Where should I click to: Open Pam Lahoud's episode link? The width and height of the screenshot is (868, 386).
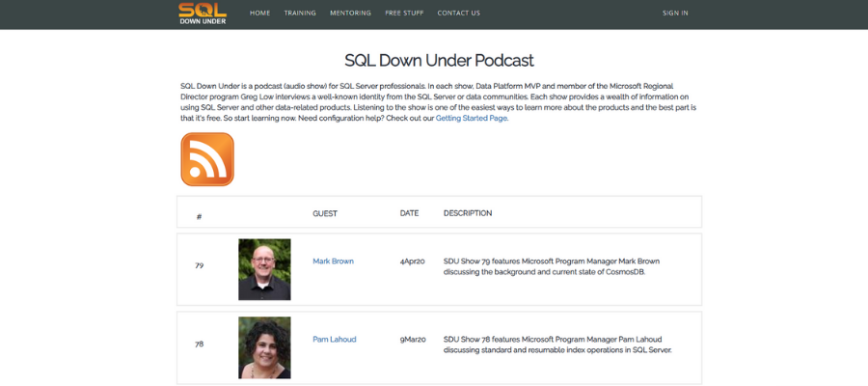click(x=335, y=340)
